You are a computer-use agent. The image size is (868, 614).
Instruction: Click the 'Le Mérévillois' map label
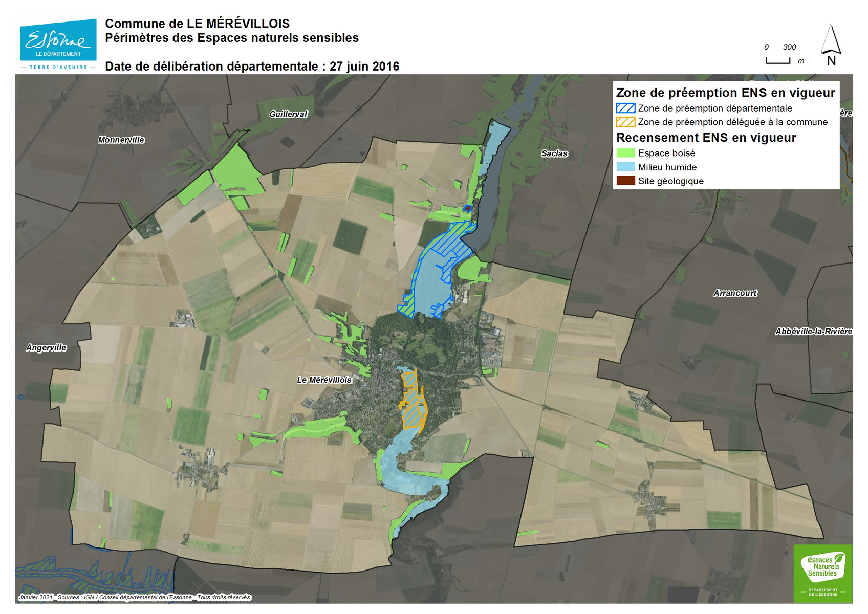click(324, 380)
